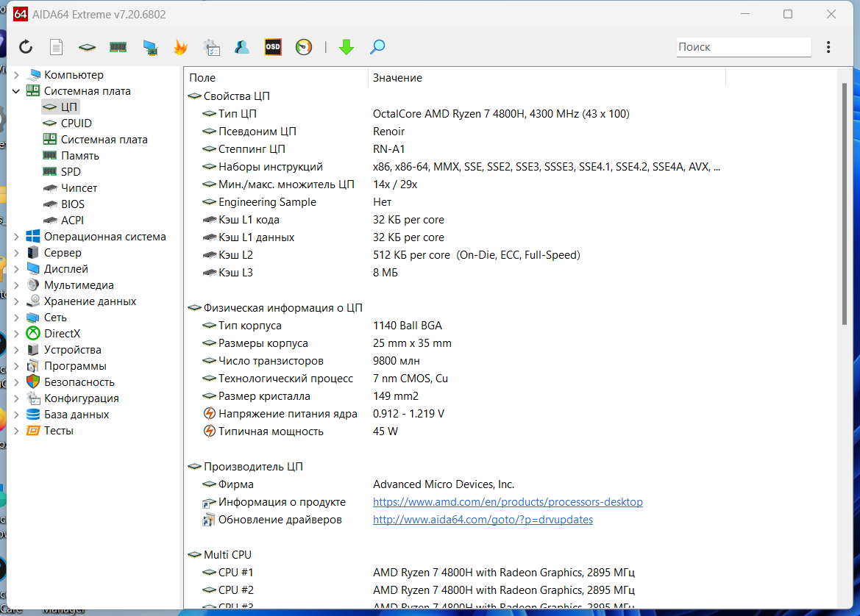This screenshot has width=860, height=616.
Task: Open the user profile toolbar icon
Action: [x=242, y=47]
